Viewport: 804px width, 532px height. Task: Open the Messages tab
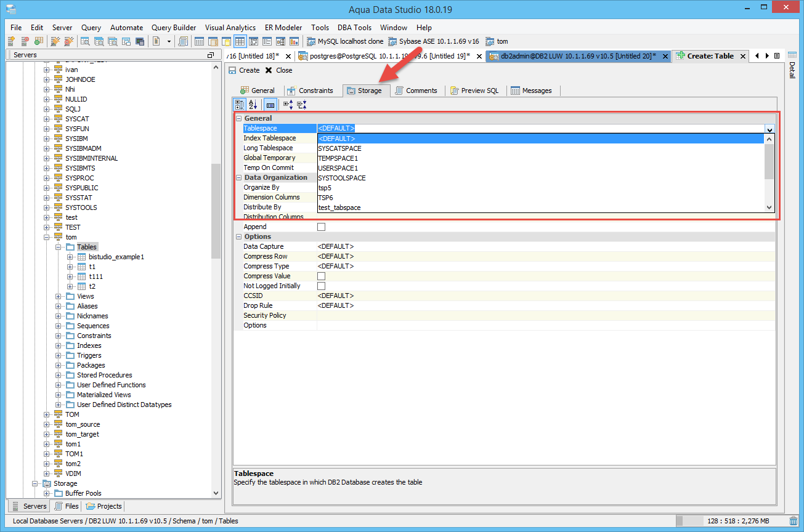pos(530,91)
